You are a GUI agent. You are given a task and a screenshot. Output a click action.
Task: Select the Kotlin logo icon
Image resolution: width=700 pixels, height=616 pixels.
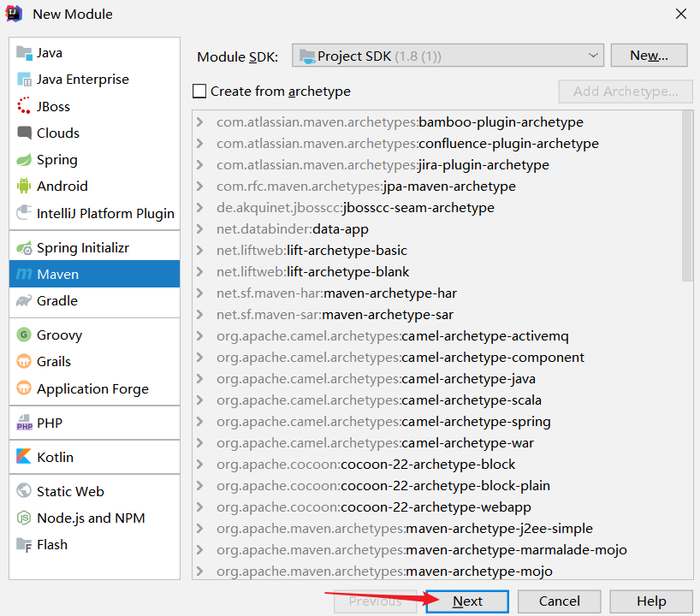23,458
